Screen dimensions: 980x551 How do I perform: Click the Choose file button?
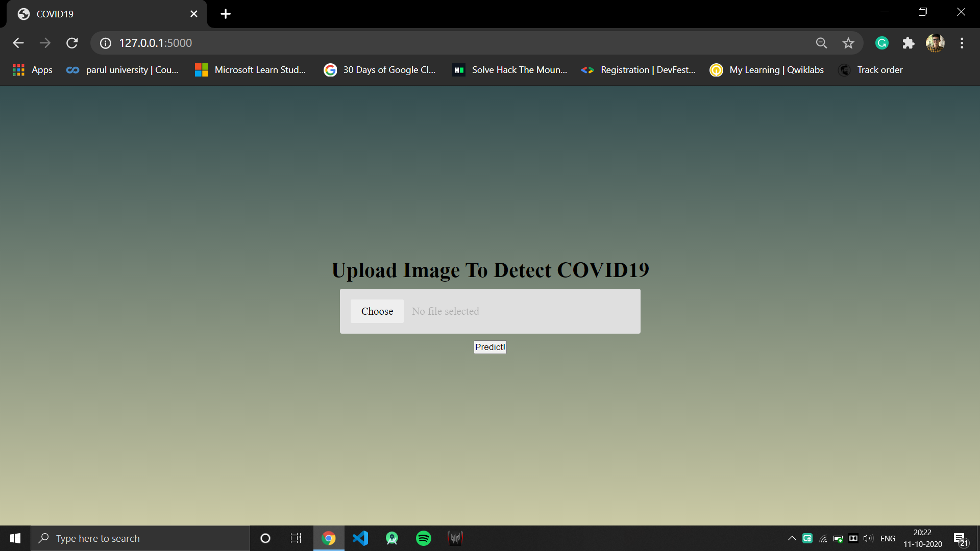point(377,311)
